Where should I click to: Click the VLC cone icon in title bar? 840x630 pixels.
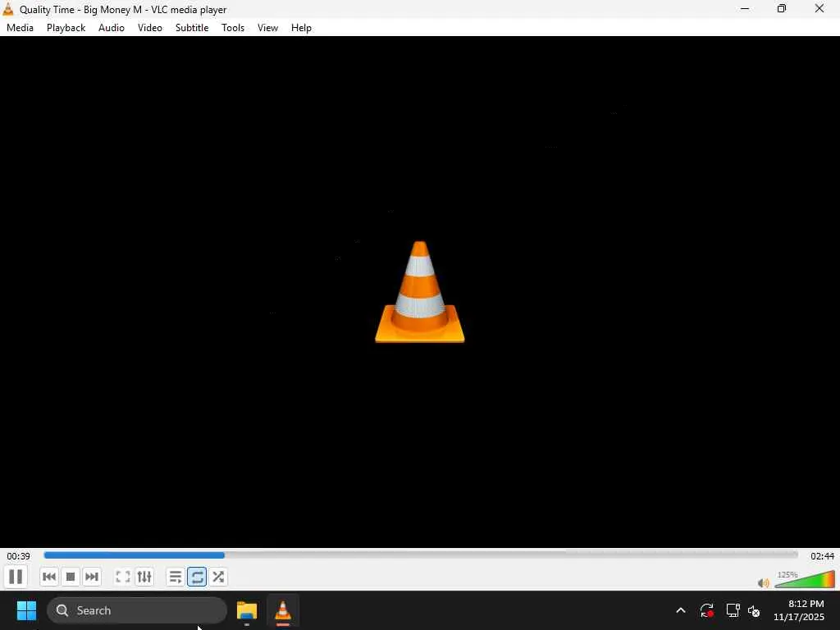point(8,9)
